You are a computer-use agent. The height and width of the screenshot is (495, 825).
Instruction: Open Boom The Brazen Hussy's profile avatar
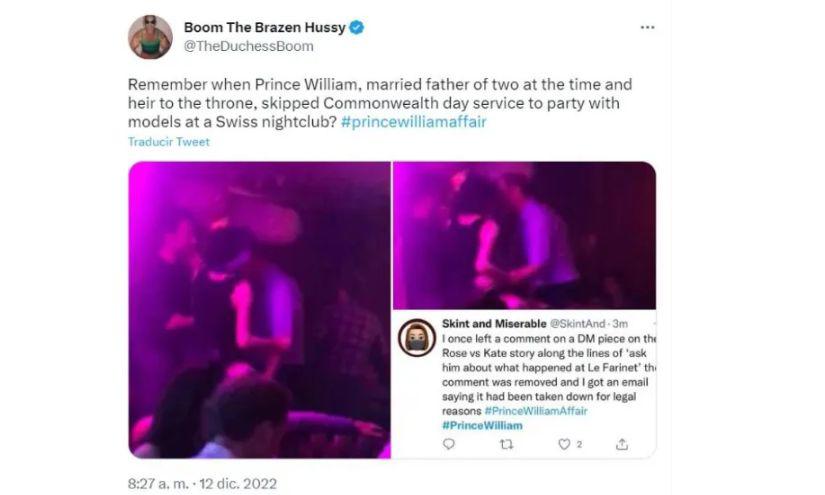point(150,37)
